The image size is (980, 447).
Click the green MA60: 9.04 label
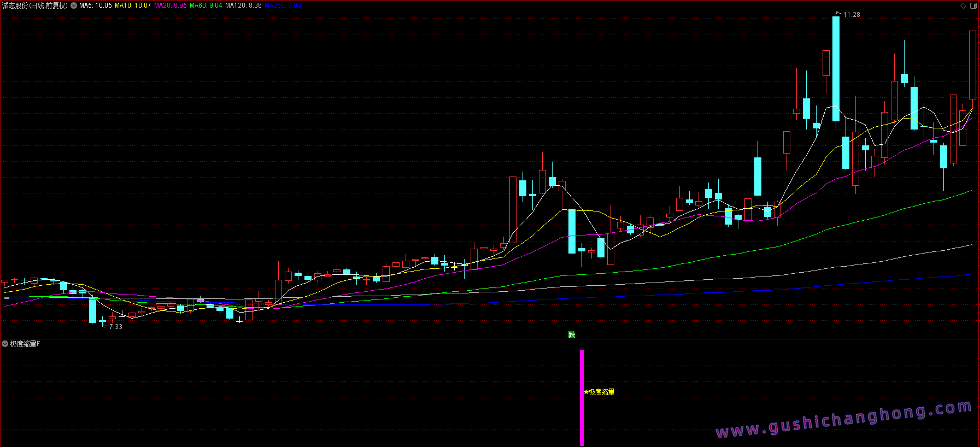coord(206,5)
